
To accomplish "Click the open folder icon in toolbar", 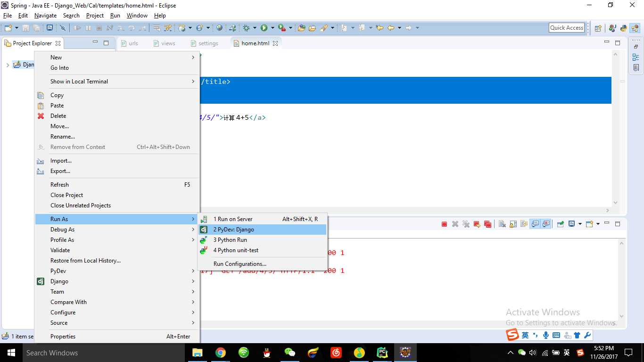I will pos(312,28).
